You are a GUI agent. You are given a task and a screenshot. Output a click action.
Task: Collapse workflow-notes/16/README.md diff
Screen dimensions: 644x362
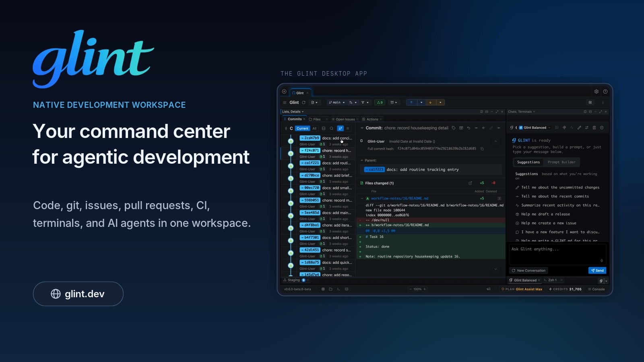tap(362, 198)
